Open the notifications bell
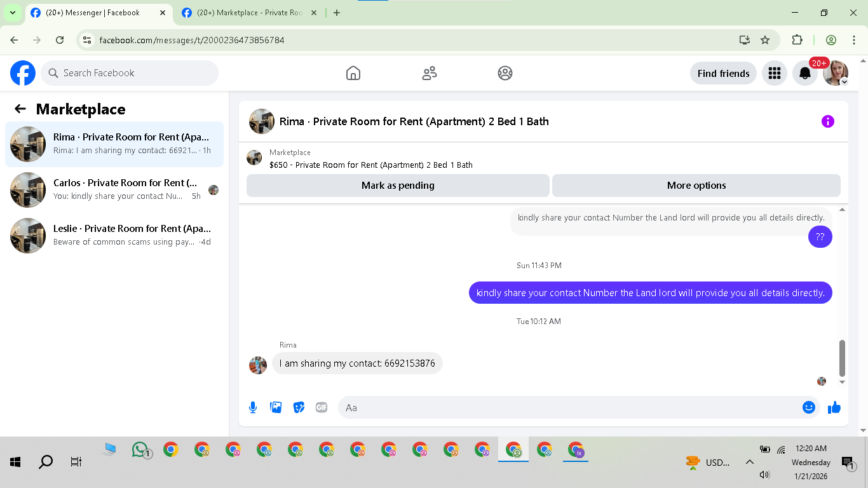This screenshot has width=868, height=488. click(805, 73)
